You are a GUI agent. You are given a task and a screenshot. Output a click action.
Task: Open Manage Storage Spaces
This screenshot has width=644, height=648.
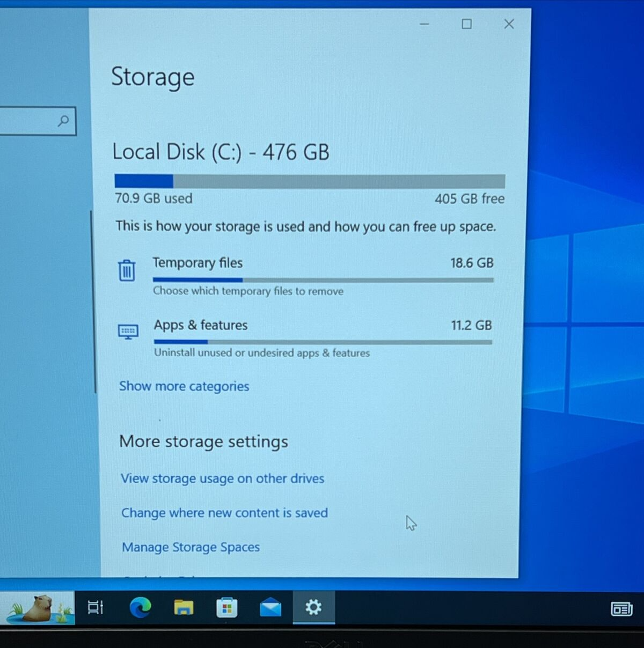tap(191, 547)
